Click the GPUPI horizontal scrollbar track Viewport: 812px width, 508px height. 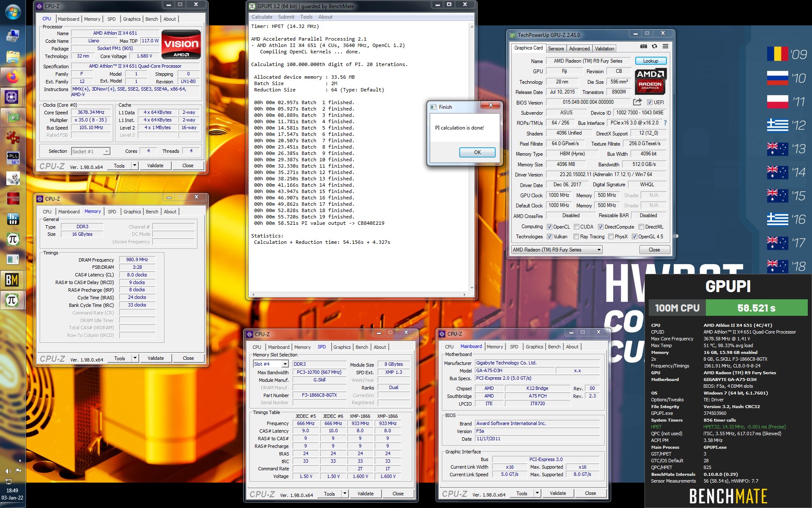point(359,294)
